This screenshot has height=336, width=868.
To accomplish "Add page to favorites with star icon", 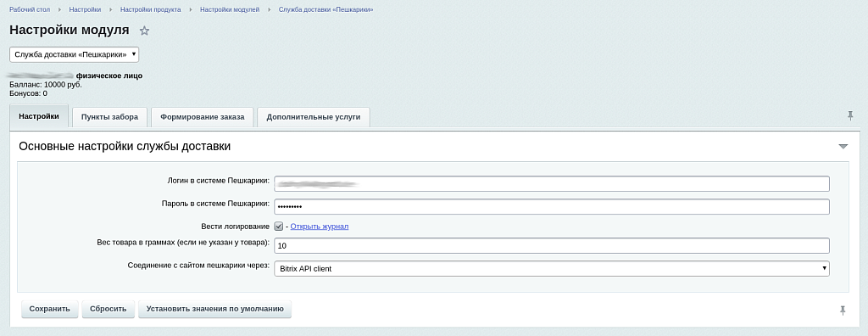I will click(x=144, y=31).
